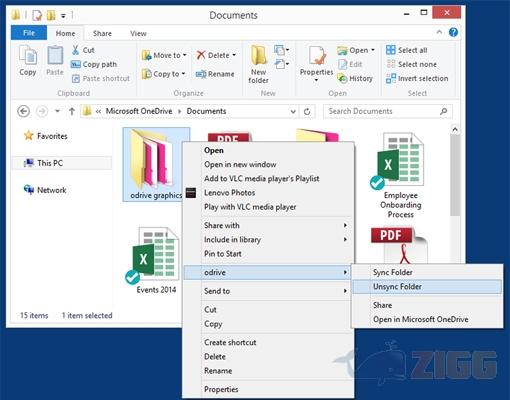
Task: Click Invert selection in ribbon
Action: tap(417, 78)
